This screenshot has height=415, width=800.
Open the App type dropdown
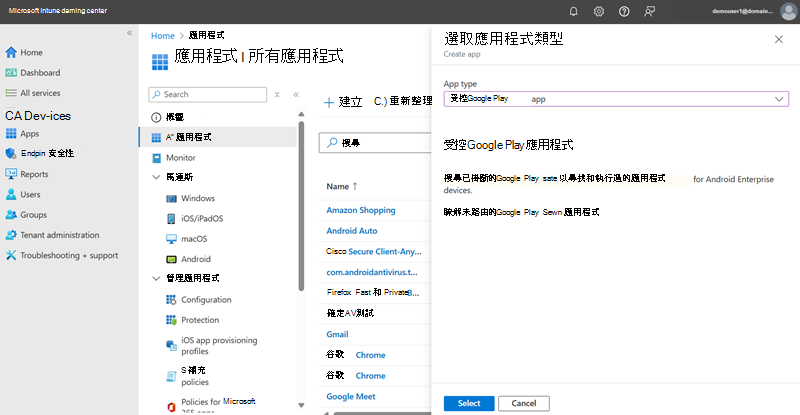(616, 99)
